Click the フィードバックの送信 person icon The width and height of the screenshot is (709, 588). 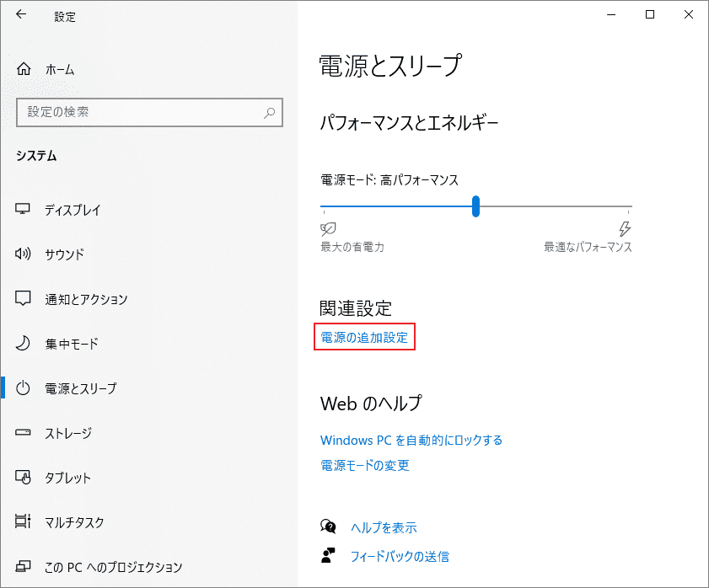click(329, 556)
